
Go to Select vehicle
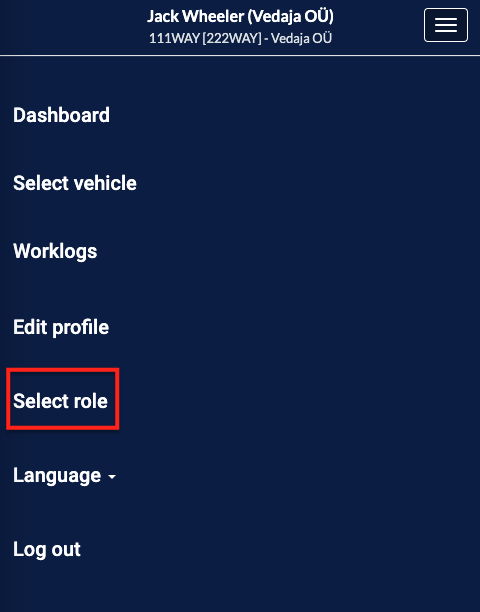[x=75, y=183]
